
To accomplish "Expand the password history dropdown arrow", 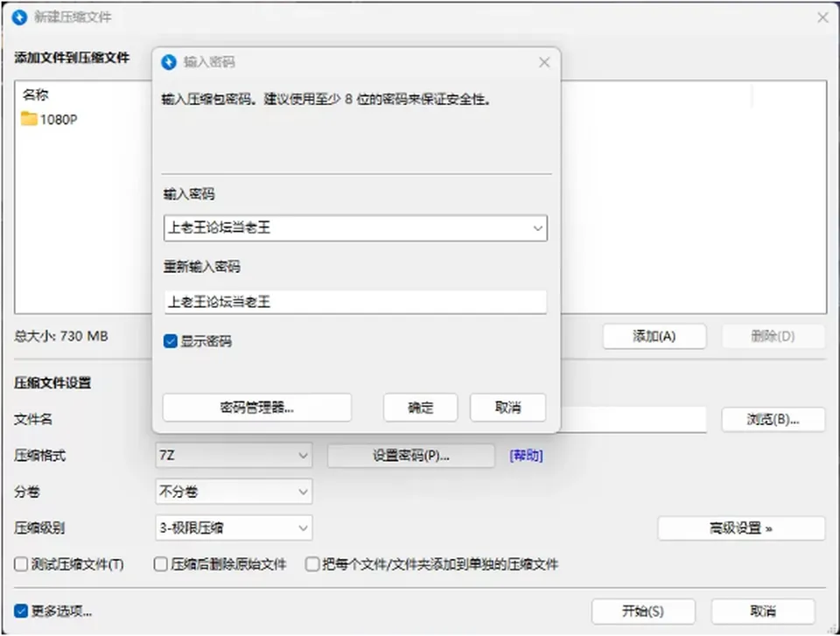I will pyautogui.click(x=537, y=228).
